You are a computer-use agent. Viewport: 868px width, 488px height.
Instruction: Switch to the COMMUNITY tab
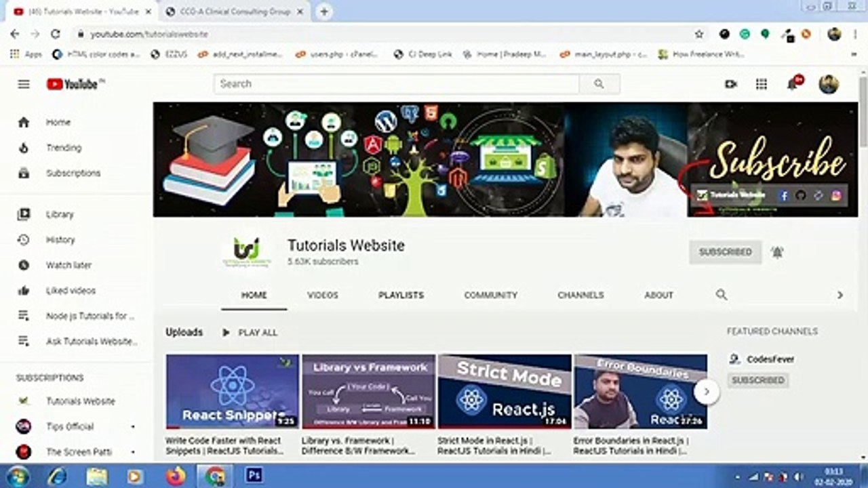tap(491, 296)
